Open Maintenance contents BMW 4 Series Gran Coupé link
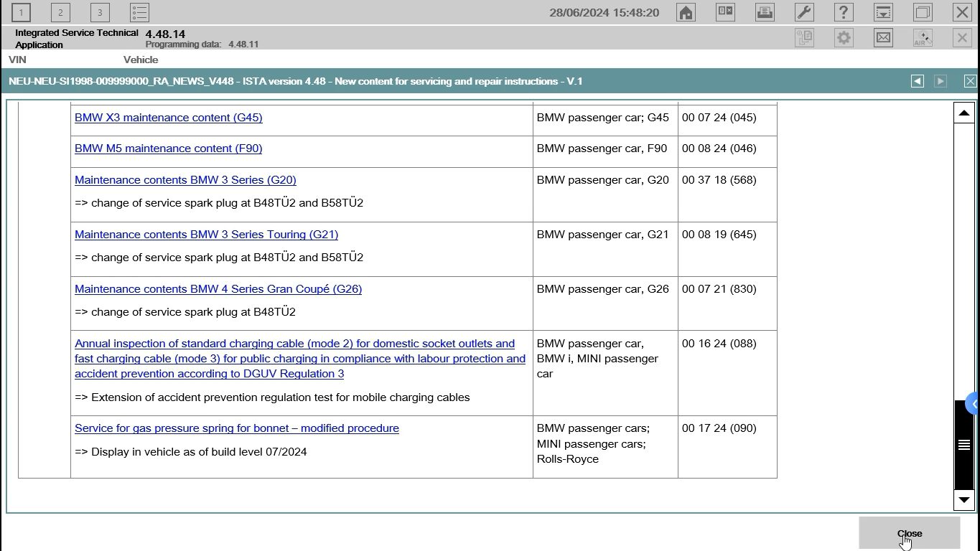The height and width of the screenshot is (551, 980). pyautogui.click(x=218, y=289)
